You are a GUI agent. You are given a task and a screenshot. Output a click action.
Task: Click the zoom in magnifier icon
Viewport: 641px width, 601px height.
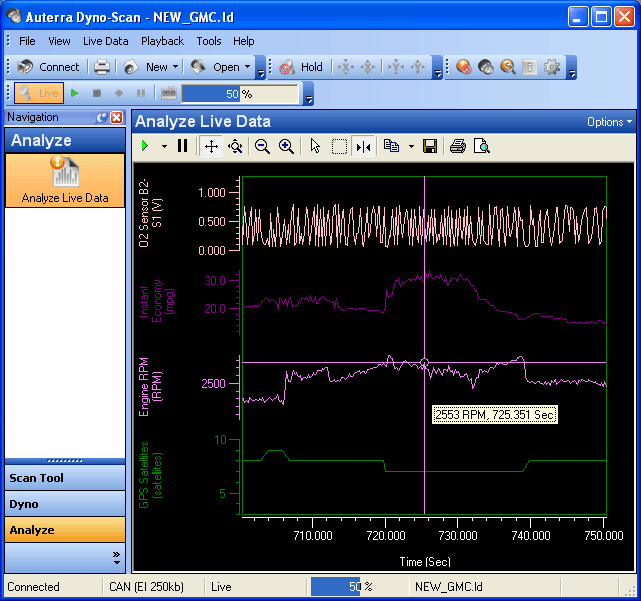(x=286, y=146)
